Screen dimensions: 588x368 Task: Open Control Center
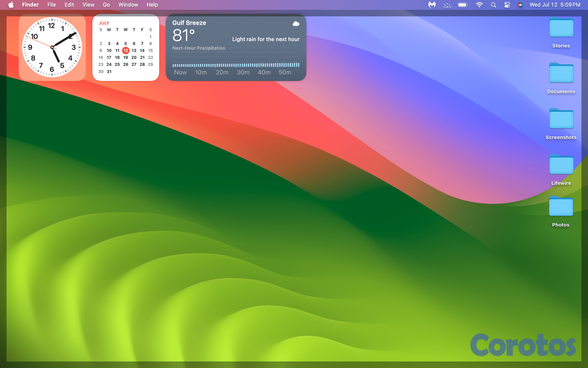click(507, 5)
